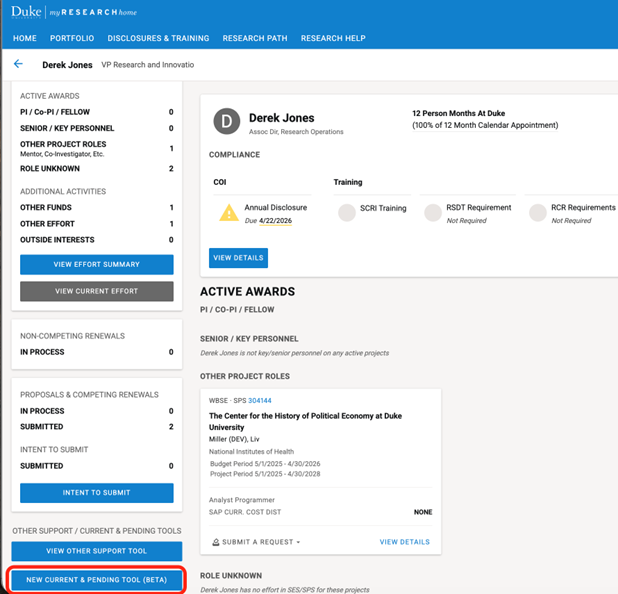Open the Research Help menu item
This screenshot has width=618, height=594.
333,38
